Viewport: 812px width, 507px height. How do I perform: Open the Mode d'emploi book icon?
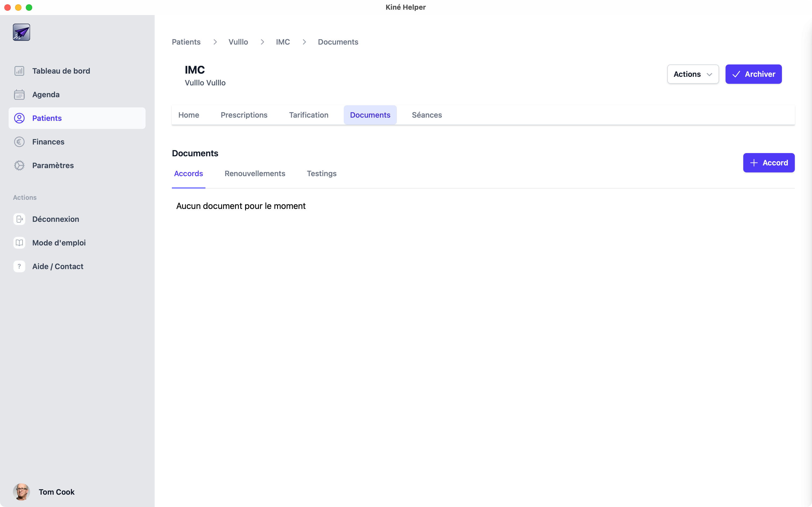pos(19,243)
